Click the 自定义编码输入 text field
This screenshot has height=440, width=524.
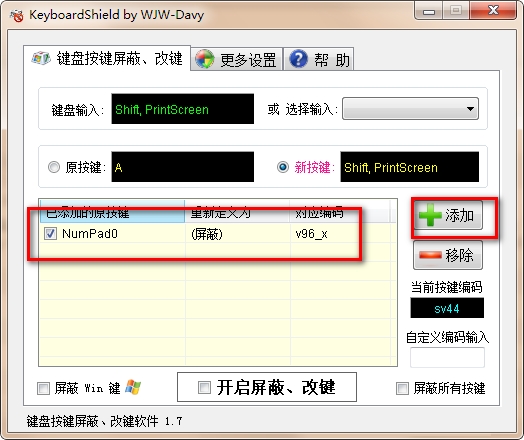447,357
